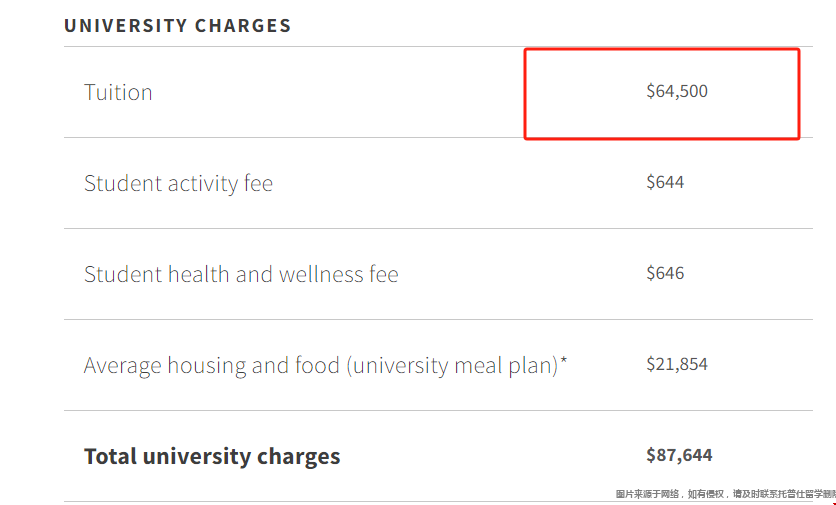Select Total university charges label

point(212,457)
